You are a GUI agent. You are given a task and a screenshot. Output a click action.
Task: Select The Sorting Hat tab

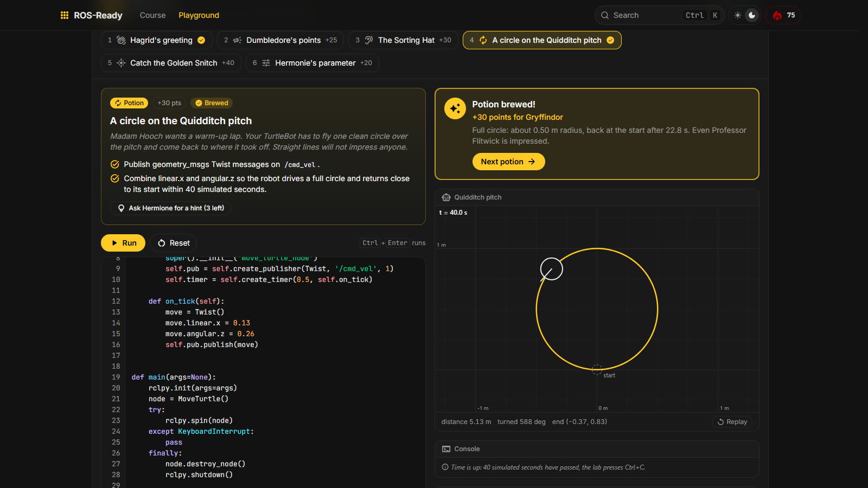coord(403,40)
